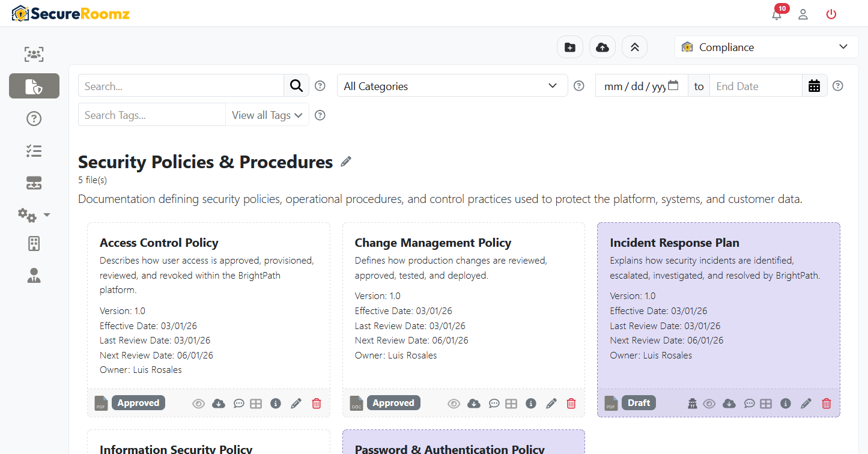Click the search magnifier button
The image size is (868, 454).
296,86
